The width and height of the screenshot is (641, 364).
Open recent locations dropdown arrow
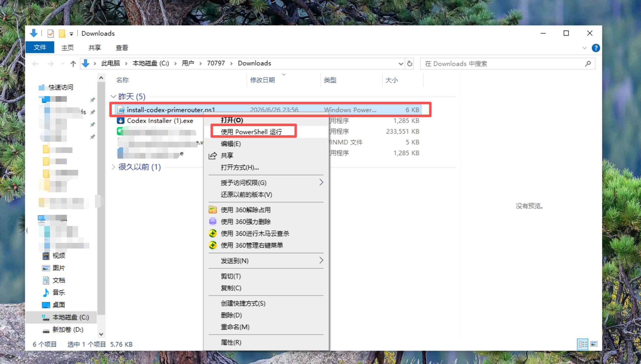coord(62,64)
